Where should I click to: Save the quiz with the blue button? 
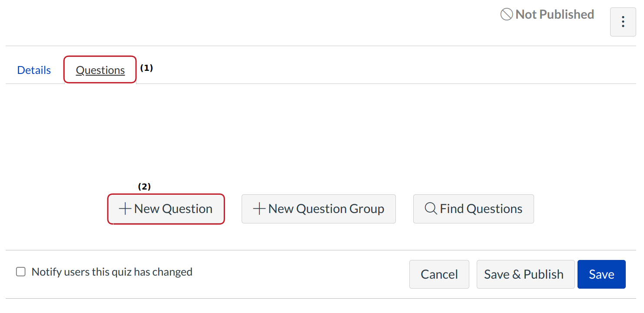tap(601, 274)
